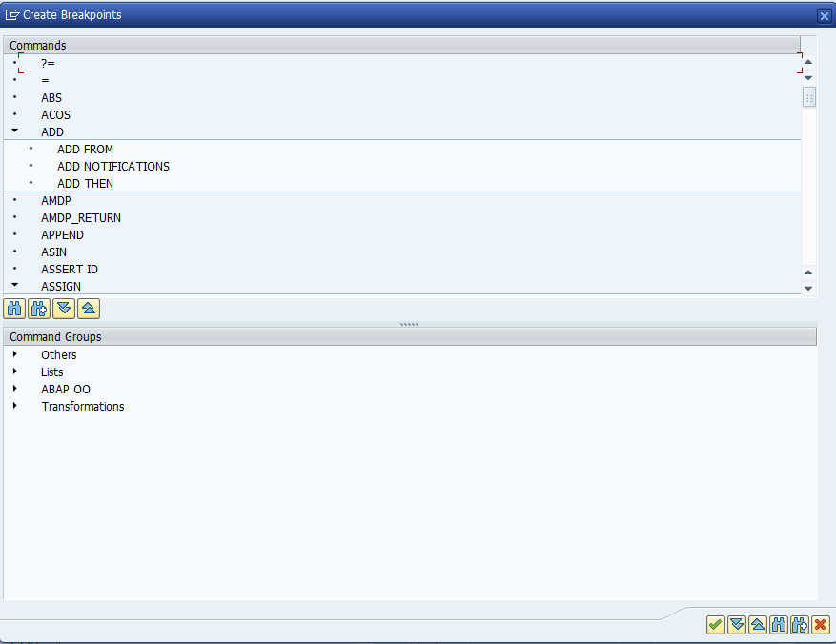The image size is (836, 644).
Task: Click the Find binoculars icon under Commands
Action: (14, 309)
